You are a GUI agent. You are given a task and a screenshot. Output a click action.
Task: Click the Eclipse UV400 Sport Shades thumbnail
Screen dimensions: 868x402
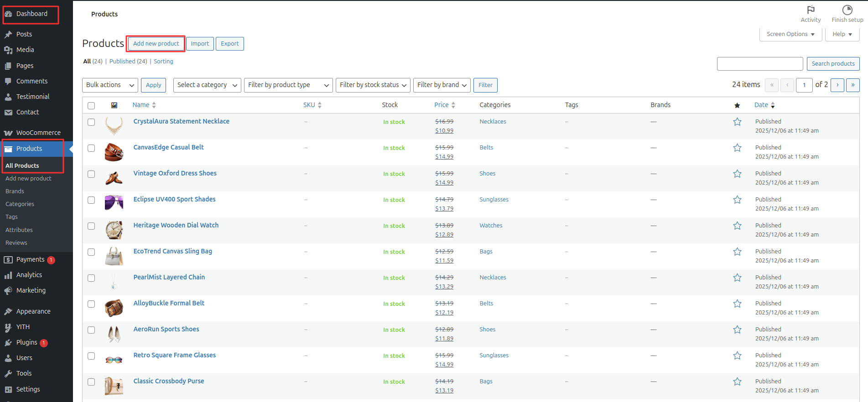click(114, 202)
